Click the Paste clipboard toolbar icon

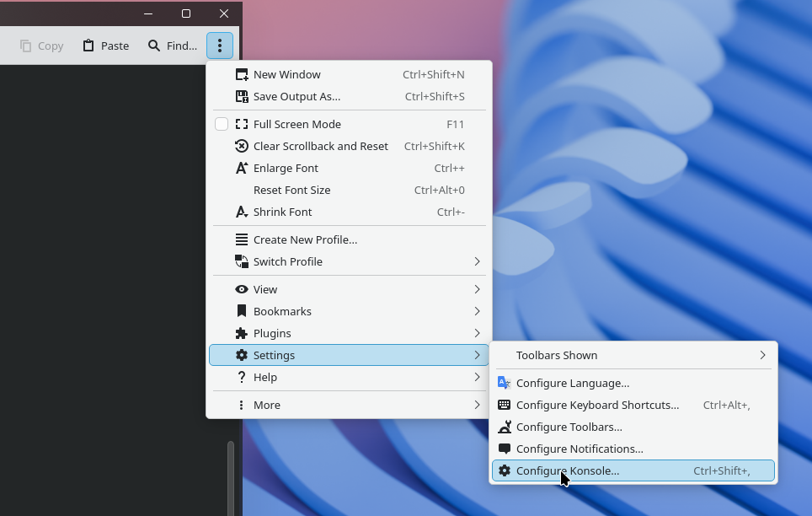click(x=88, y=46)
